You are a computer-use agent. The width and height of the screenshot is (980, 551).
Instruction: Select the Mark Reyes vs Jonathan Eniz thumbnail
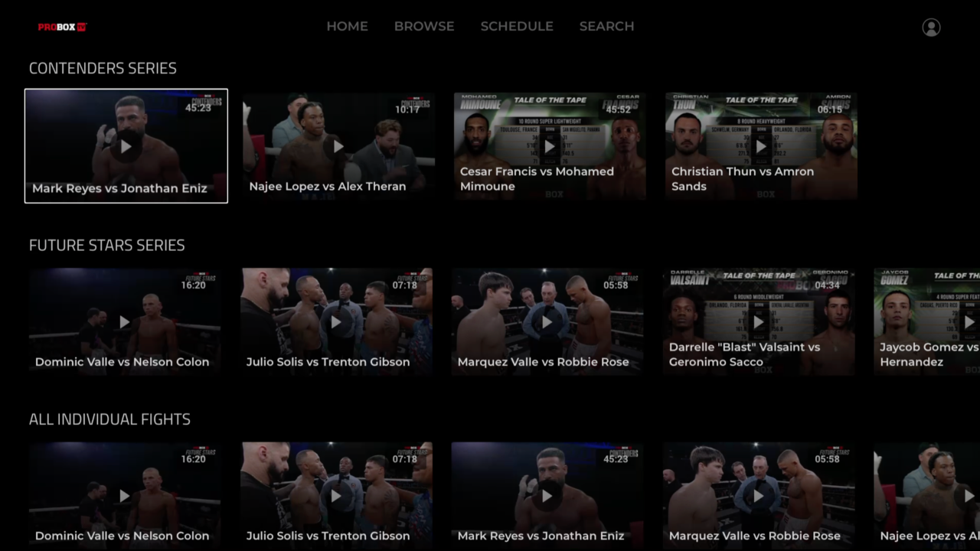126,146
